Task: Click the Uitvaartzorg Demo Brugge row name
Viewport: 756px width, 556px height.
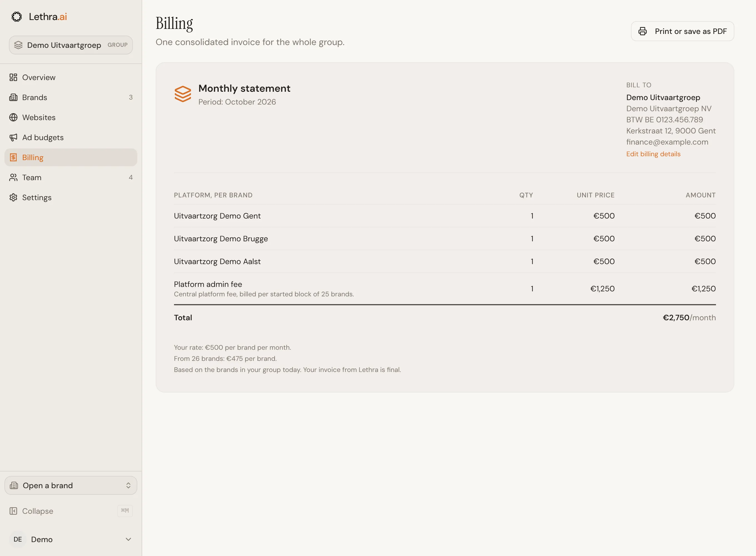Action: pyautogui.click(x=221, y=239)
